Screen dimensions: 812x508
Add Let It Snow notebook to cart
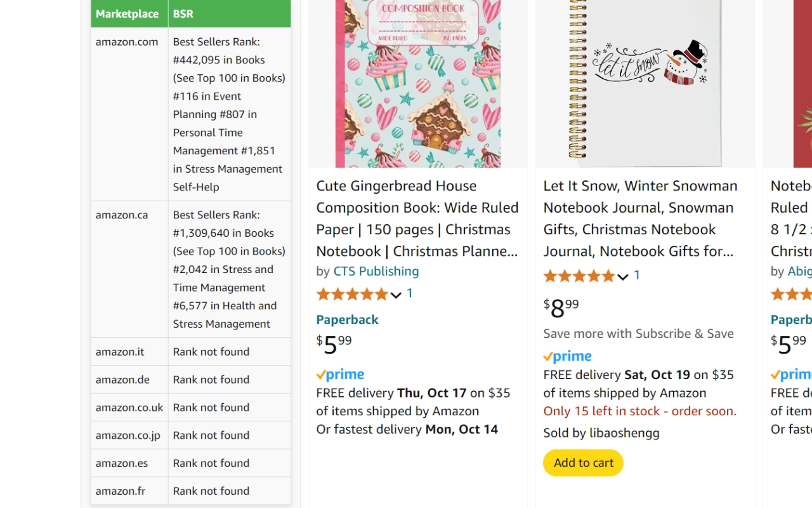[583, 463]
